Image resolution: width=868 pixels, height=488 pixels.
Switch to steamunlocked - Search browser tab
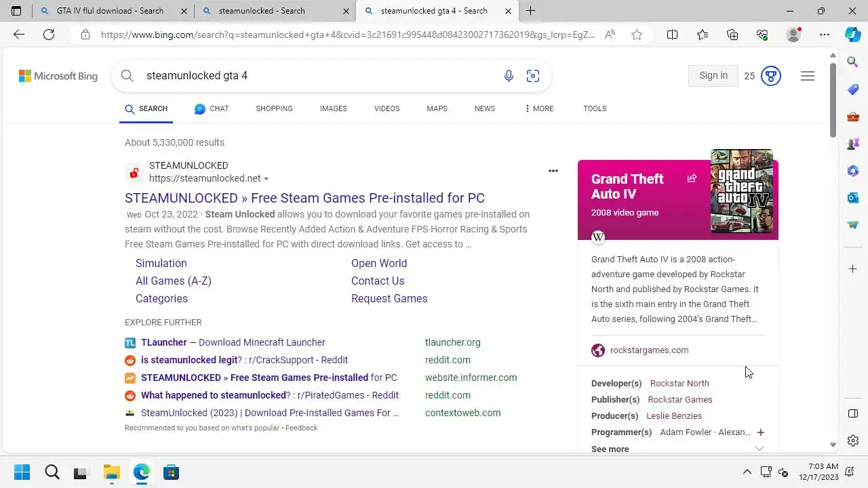click(275, 11)
